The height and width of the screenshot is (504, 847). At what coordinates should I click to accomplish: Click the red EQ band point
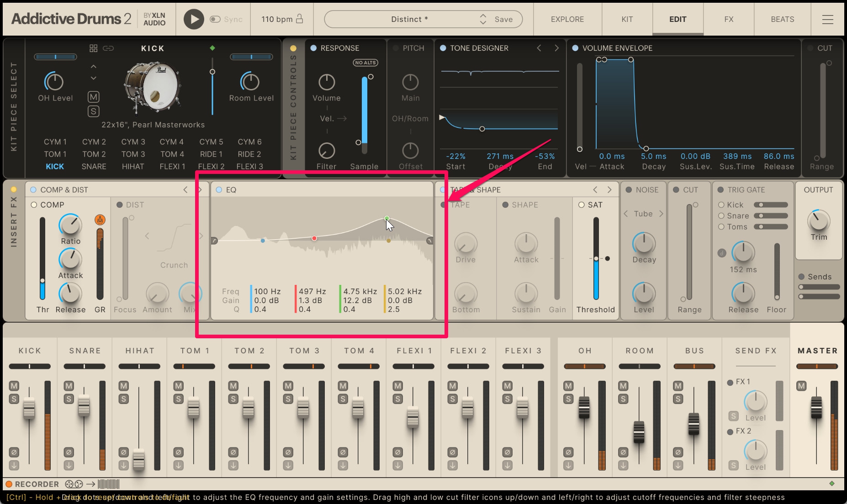coord(314,238)
